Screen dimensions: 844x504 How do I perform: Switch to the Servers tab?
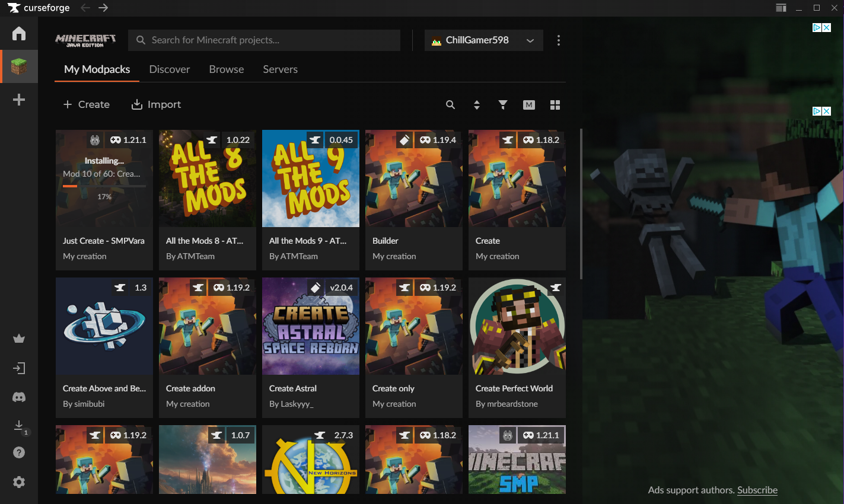(x=280, y=69)
